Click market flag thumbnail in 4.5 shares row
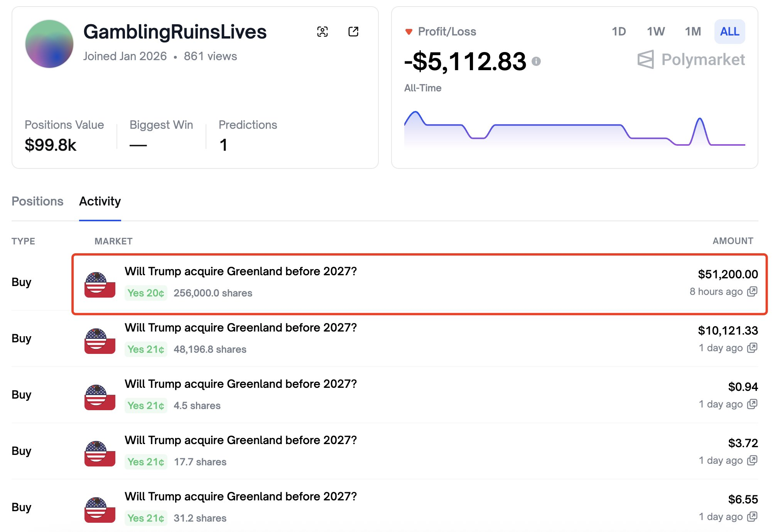 click(x=100, y=397)
